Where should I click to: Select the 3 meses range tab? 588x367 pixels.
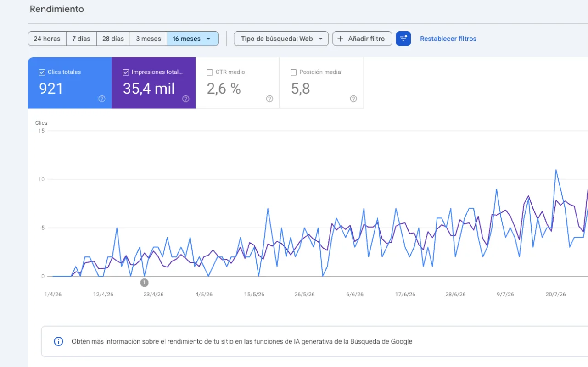(148, 39)
